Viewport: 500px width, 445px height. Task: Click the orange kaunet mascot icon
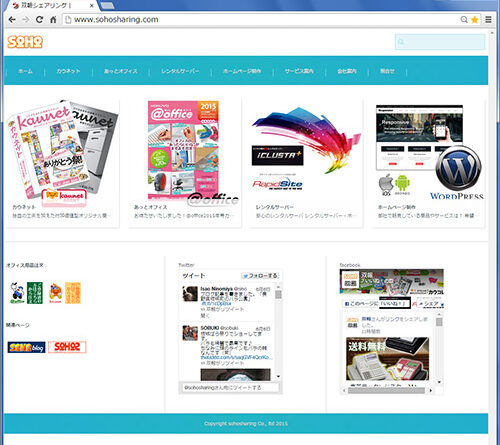[x=55, y=293]
